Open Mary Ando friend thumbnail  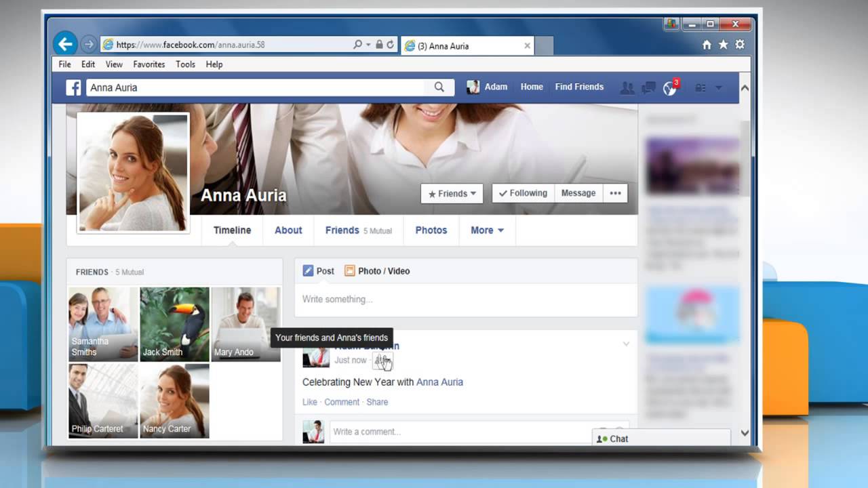(x=245, y=324)
